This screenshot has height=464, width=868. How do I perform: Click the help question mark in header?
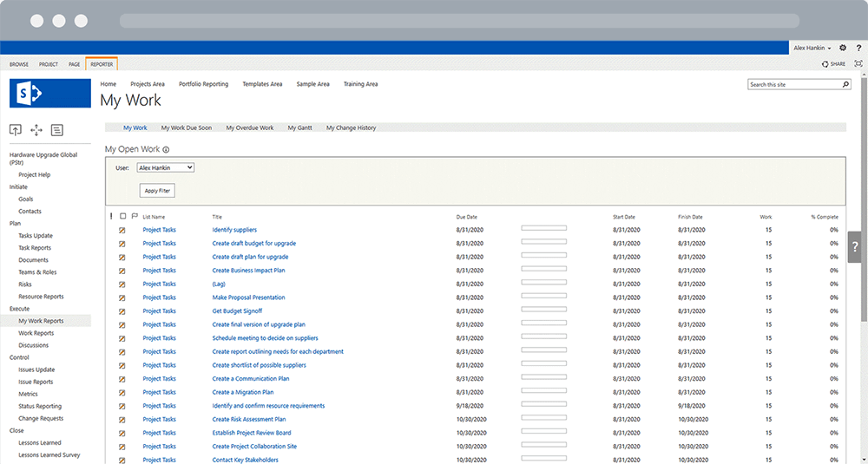858,49
